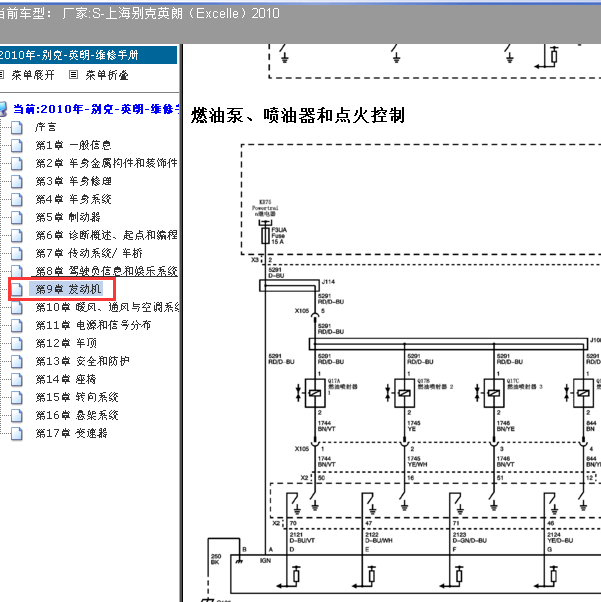Open 第6章 诊断概述、起点和编程
This screenshot has height=602, width=601.
(x=106, y=235)
